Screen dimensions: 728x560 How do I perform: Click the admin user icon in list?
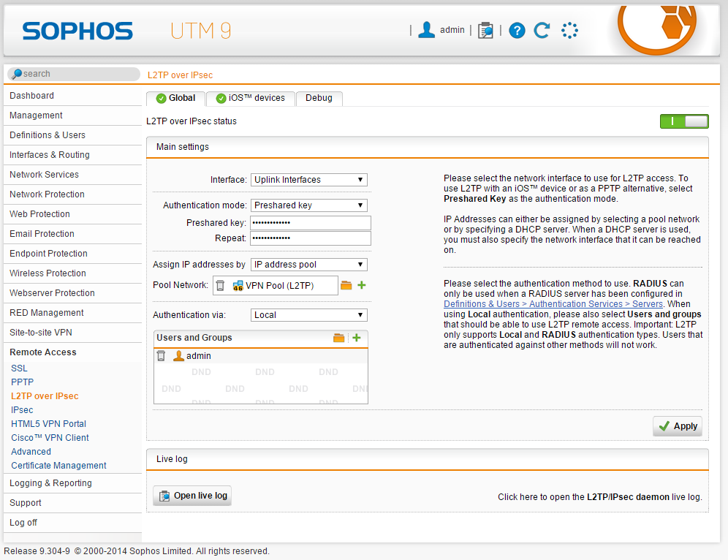[178, 356]
